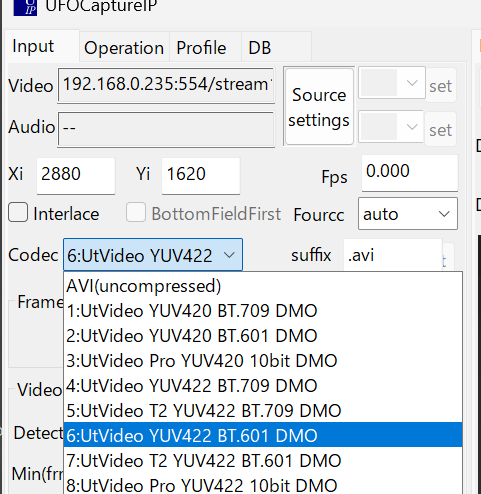Open the Fourcc auto dropdown
The width and height of the screenshot is (481, 494).
408,214
